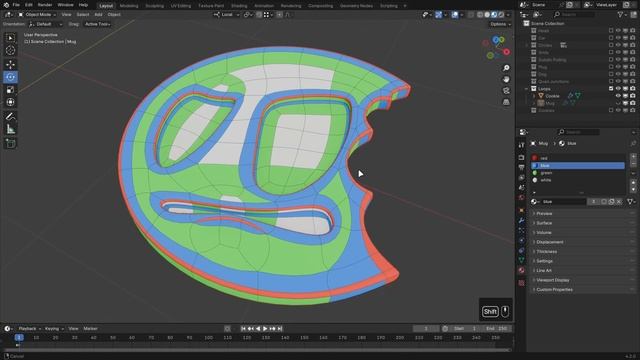Open the viewport Add menu
640x360 pixels.
tap(98, 15)
